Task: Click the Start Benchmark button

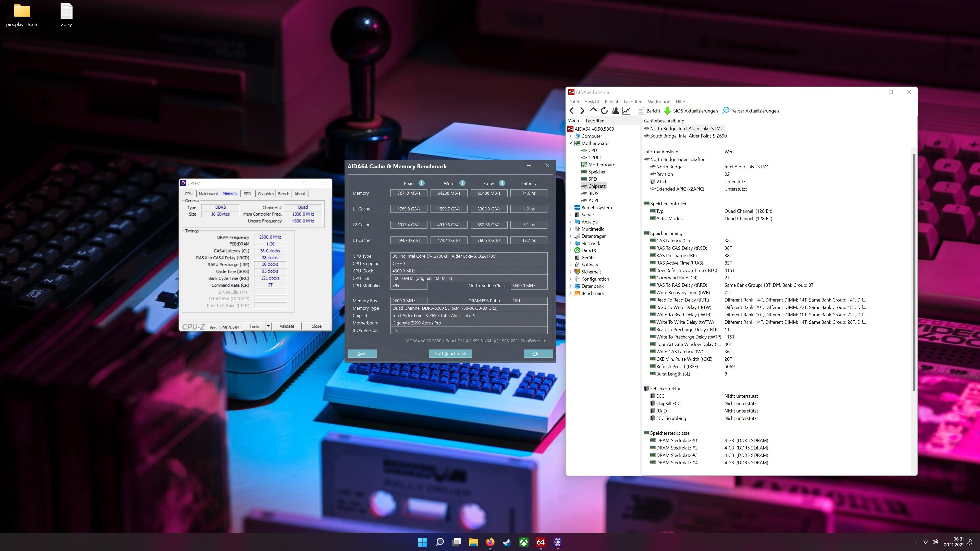Action: click(x=450, y=354)
